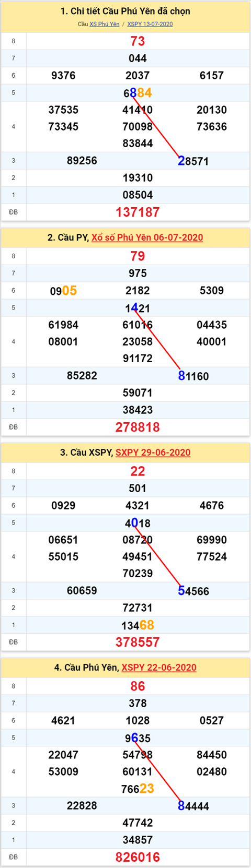Select the number 4621

click(x=63, y=721)
